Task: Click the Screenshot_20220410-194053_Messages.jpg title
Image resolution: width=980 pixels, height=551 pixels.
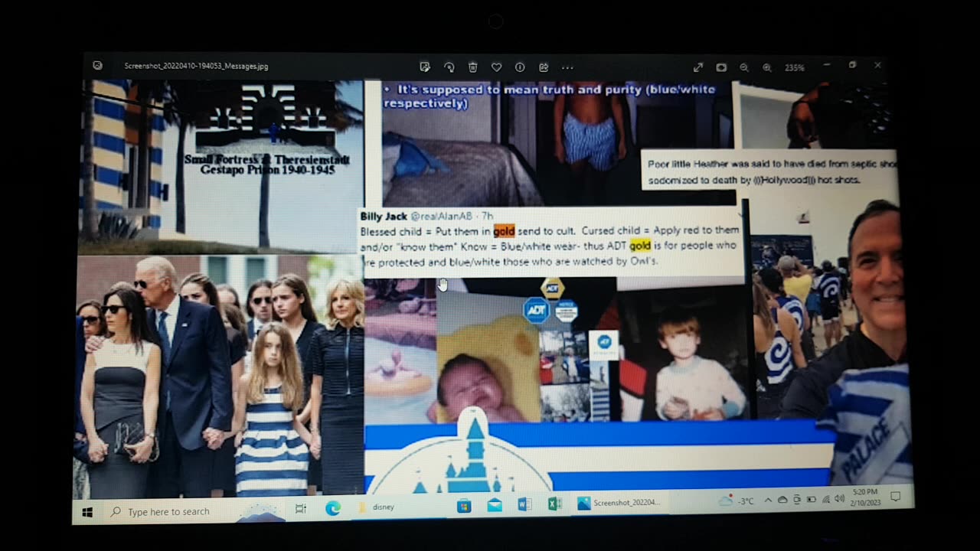Action: pyautogui.click(x=196, y=67)
